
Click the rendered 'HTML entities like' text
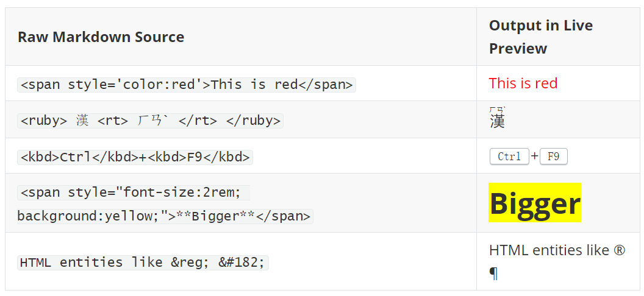click(549, 250)
